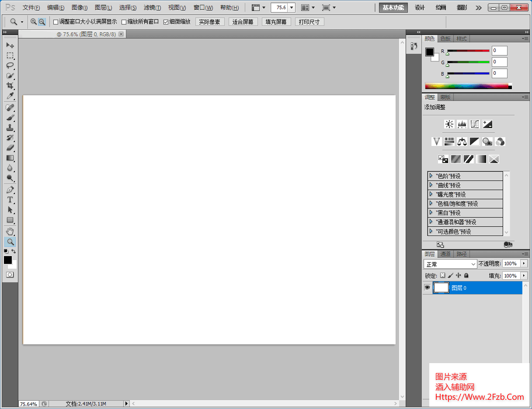Enable 缩放所有窗口 checkbox
The image size is (532, 409).
point(124,22)
